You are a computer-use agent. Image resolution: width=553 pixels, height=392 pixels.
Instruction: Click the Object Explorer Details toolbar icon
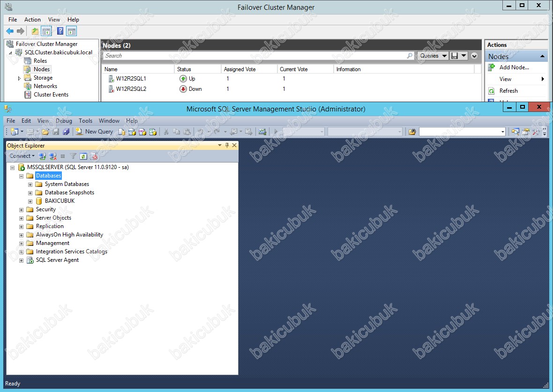515,132
